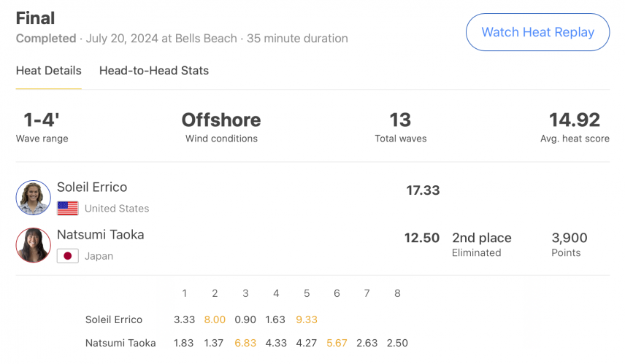The height and width of the screenshot is (364, 625).
Task: Select the Heat Details tab
Action: 49,71
